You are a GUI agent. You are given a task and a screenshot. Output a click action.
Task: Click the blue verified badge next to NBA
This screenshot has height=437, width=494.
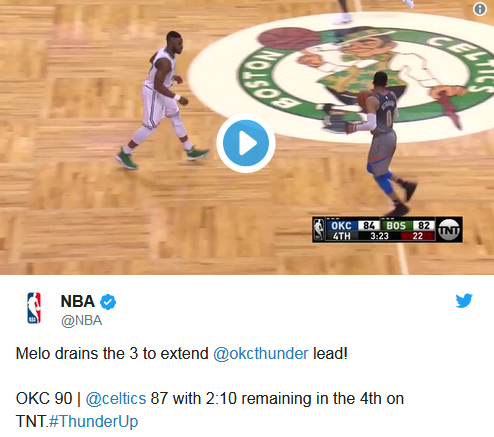click(x=108, y=302)
